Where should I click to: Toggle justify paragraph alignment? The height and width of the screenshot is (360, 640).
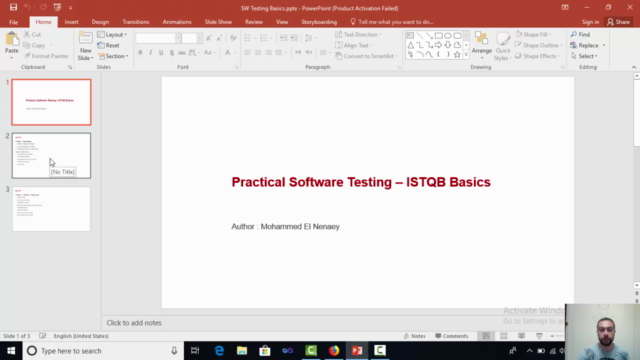279,52
